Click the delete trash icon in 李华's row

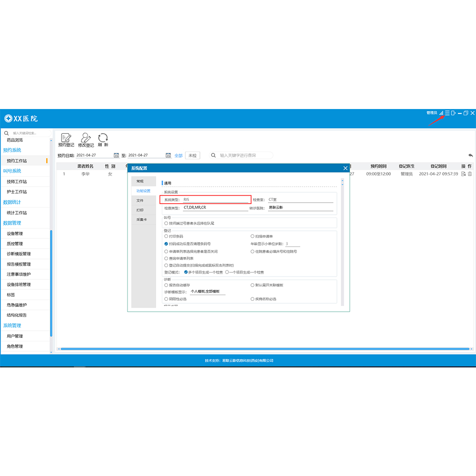pyautogui.click(x=470, y=174)
